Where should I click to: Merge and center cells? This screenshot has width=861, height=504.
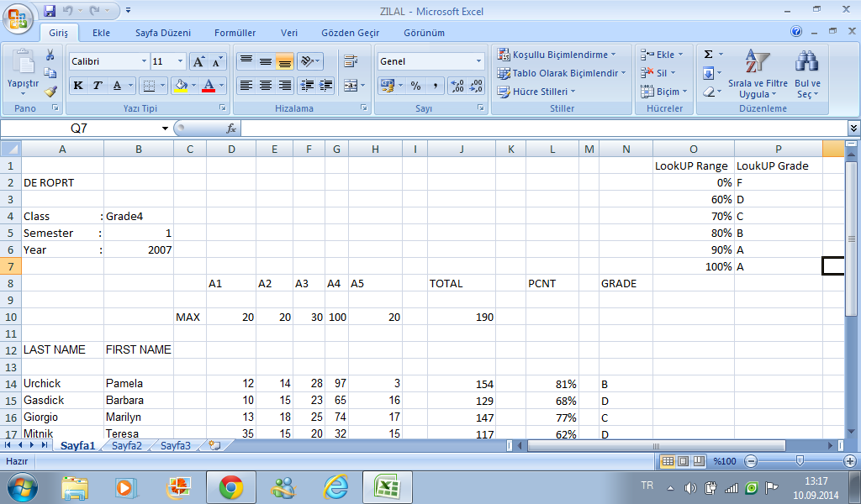point(350,85)
